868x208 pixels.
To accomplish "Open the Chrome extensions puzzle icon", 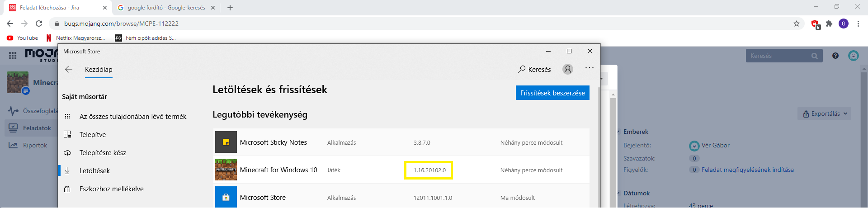I will point(829,24).
